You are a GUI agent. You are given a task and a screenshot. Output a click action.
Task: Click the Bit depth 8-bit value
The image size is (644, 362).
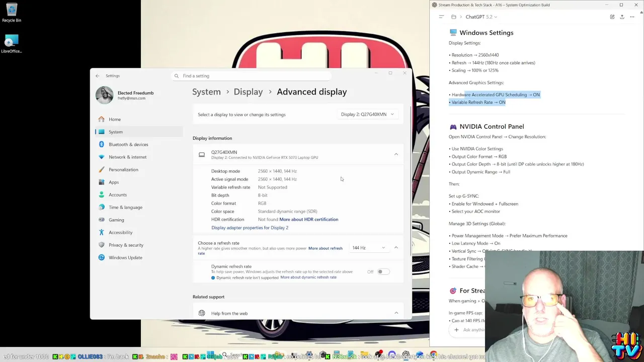[263, 195]
